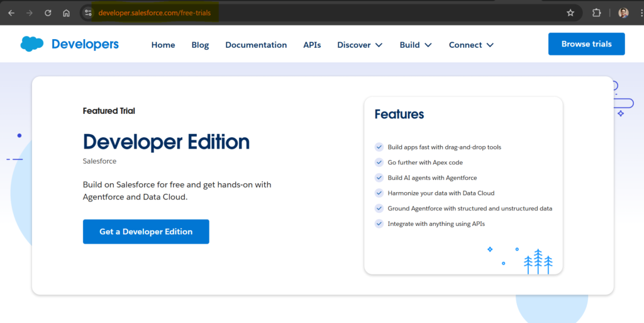Image resolution: width=644 pixels, height=323 pixels.
Task: Open the Blog nav item
Action: [200, 45]
